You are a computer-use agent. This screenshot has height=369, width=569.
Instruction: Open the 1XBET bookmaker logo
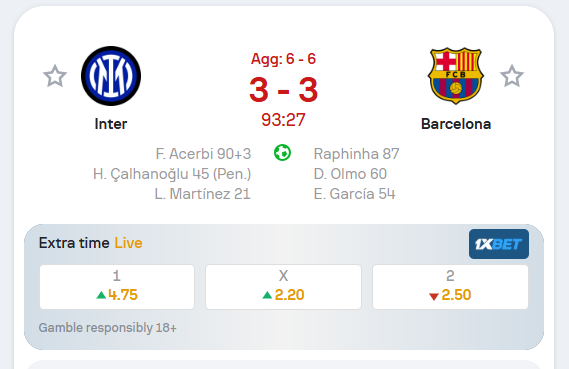click(x=499, y=244)
